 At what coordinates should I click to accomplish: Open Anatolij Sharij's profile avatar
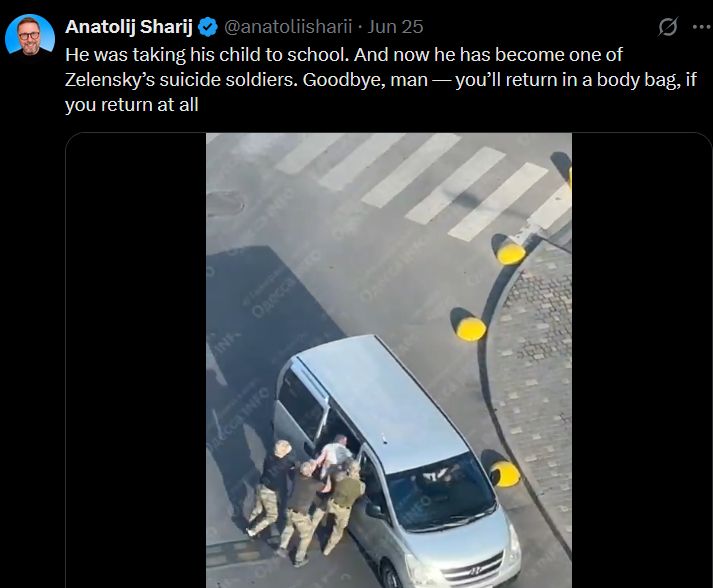[30, 35]
